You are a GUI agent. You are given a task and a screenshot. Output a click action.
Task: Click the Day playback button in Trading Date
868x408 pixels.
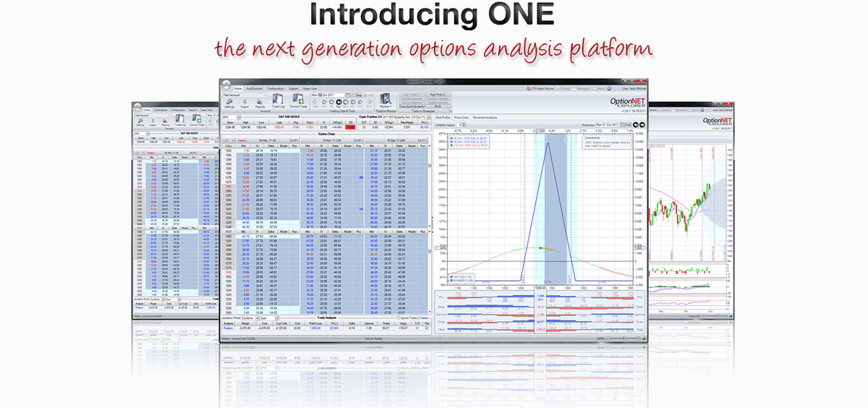pyautogui.click(x=339, y=102)
